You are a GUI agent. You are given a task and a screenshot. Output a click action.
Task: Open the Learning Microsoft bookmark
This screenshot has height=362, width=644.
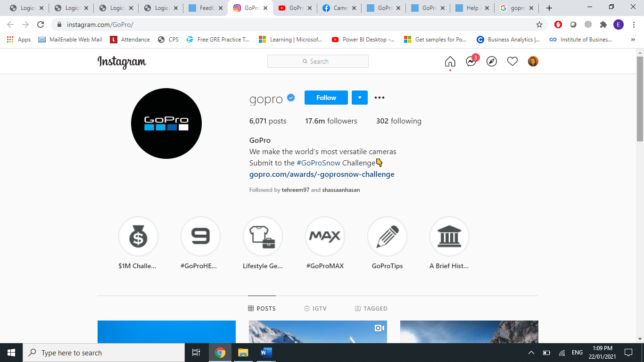[291, 40]
